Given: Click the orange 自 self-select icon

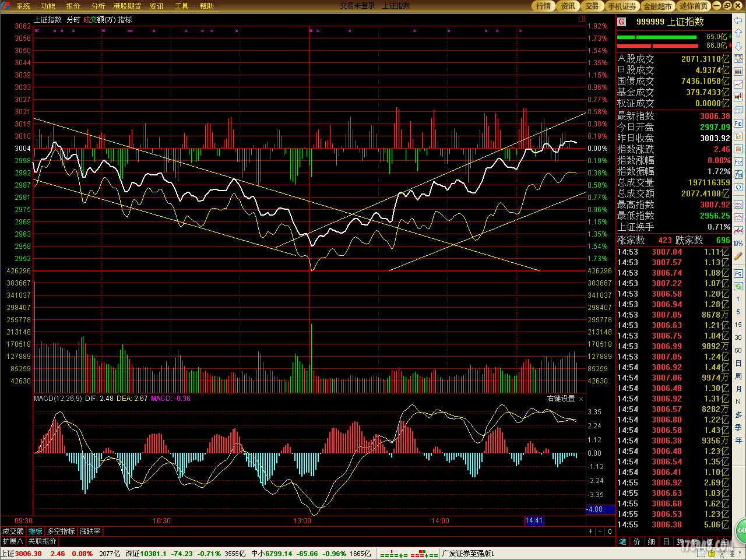Looking at the screenshot, I should coord(738,149).
